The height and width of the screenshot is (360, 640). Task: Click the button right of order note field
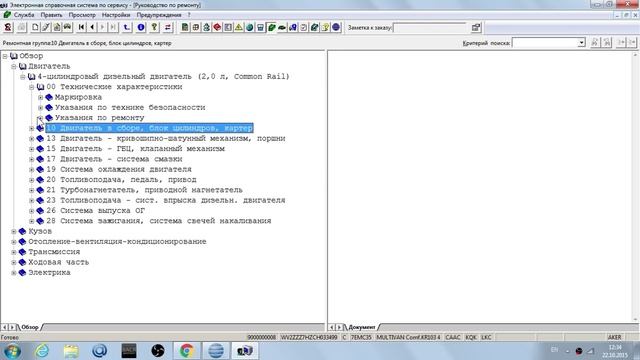coord(476,27)
